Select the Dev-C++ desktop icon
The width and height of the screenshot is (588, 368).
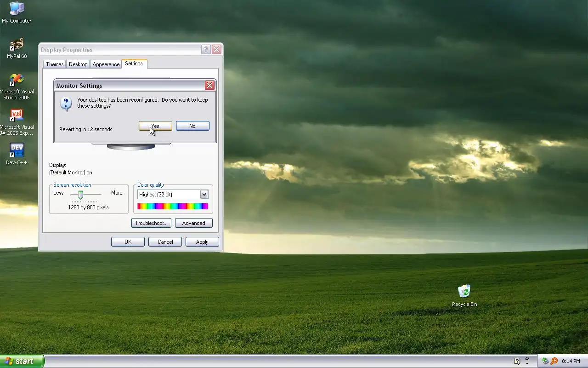coord(17,154)
